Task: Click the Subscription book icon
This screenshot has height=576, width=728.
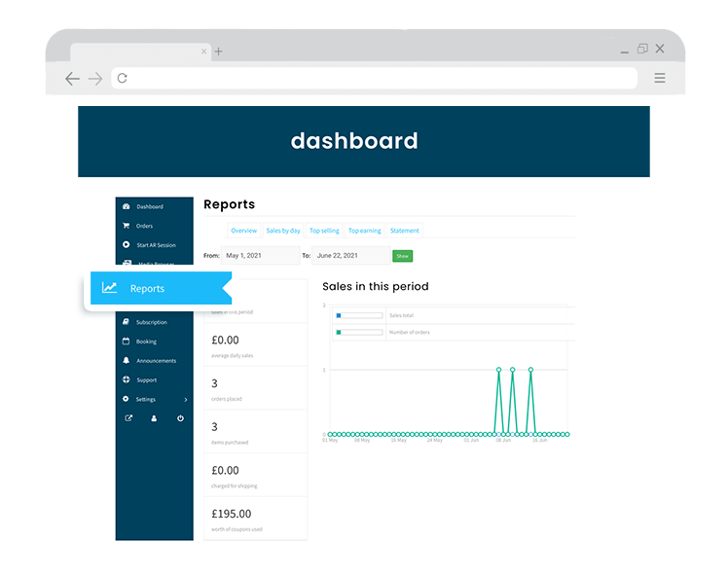Action: pyautogui.click(x=126, y=322)
